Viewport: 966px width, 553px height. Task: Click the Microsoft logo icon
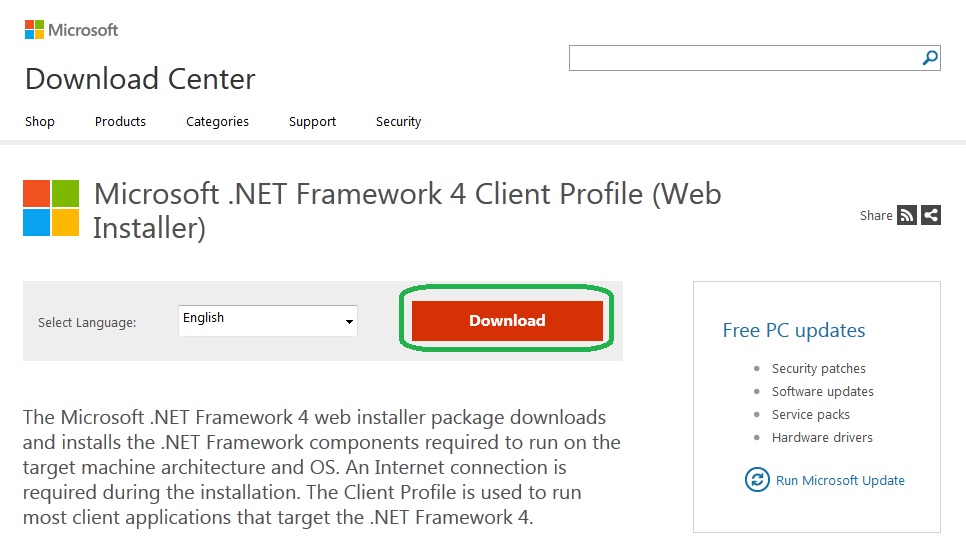(x=34, y=30)
